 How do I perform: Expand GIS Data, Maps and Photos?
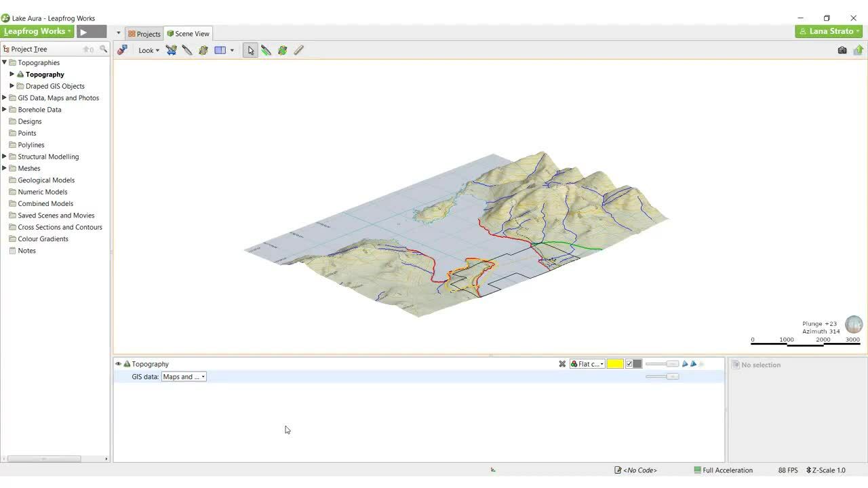tap(4, 98)
